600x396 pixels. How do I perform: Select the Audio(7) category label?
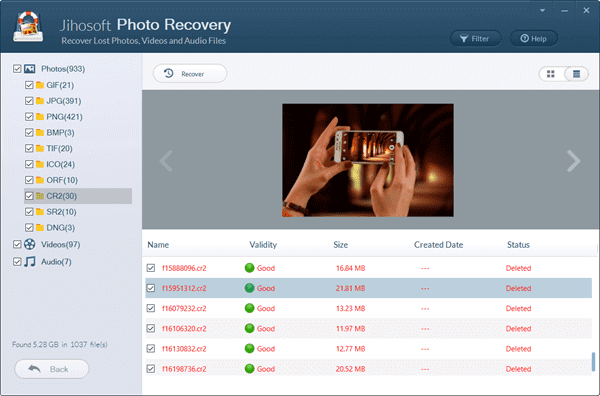(56, 261)
